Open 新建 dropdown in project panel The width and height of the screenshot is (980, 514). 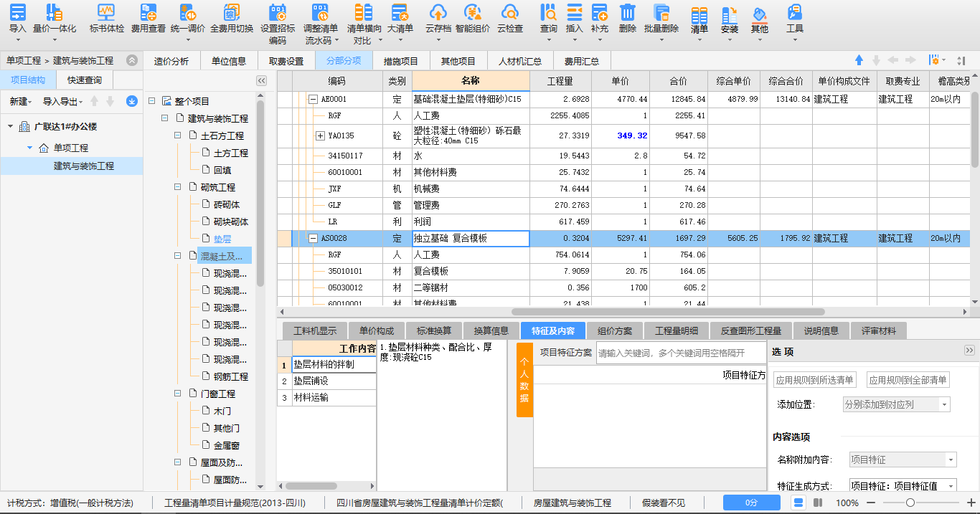[x=20, y=102]
